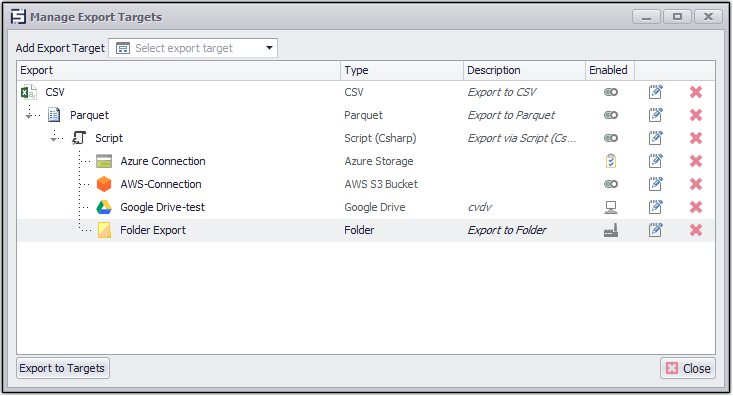Screen dimensions: 733x396
Task: Sort by the Enabled column header
Action: pos(610,70)
